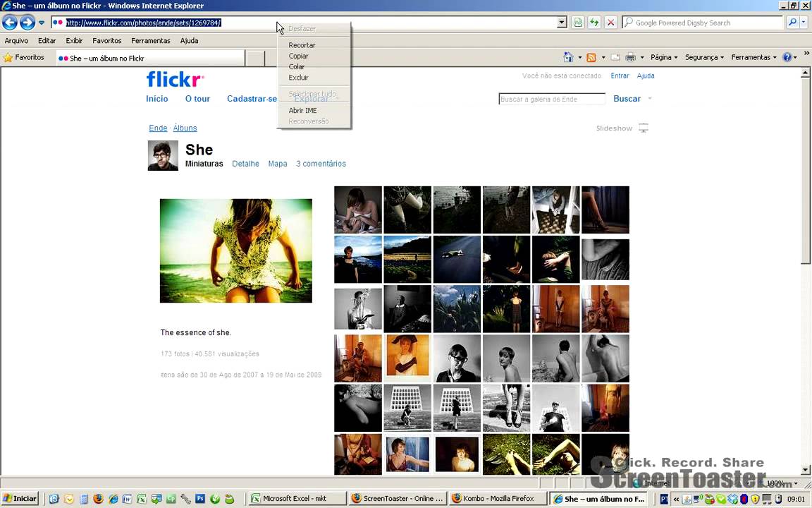Launch Internet Explorer from quick launch
The image size is (812, 508).
pyautogui.click(x=112, y=499)
